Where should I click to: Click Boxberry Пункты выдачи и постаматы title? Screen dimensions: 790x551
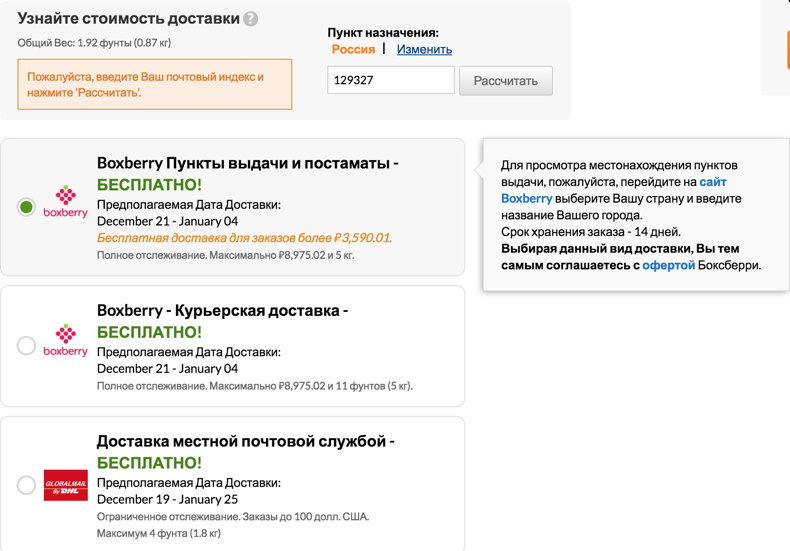pos(247,163)
